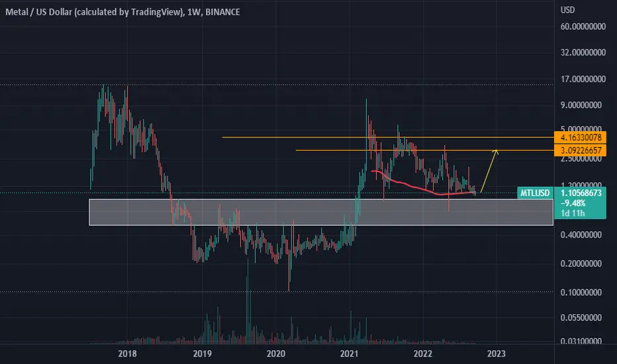Click the 0.20000000 price axis label
This screenshot has height=364, width=617.
[581, 263]
